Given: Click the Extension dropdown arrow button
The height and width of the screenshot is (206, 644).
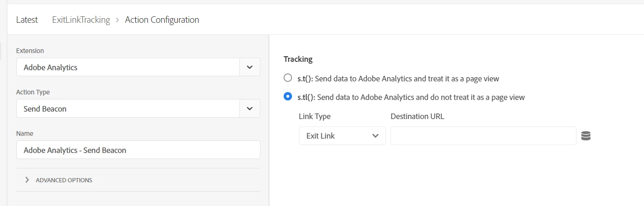Looking at the screenshot, I should [250, 67].
